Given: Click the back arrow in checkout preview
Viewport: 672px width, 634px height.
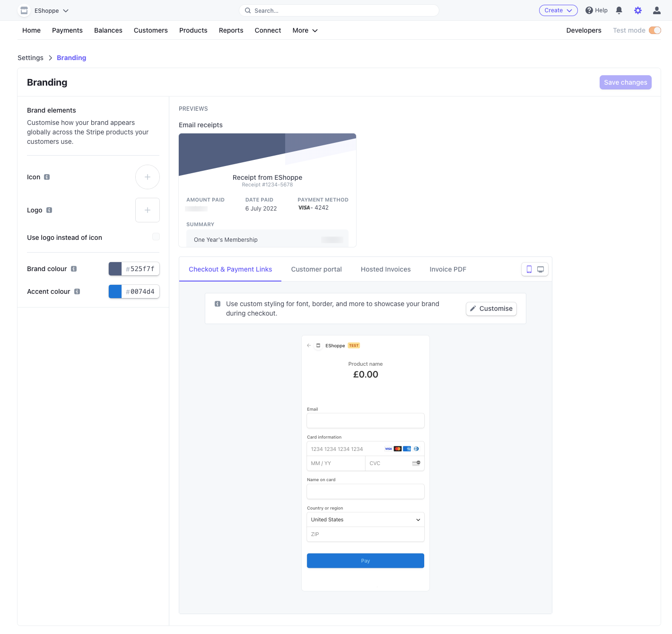Looking at the screenshot, I should [309, 345].
